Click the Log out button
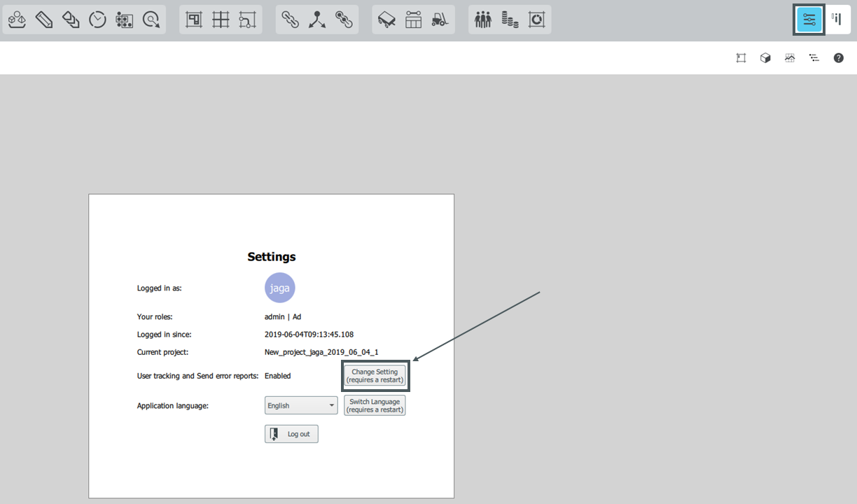Viewport: 857px width, 504px height. pyautogui.click(x=291, y=434)
